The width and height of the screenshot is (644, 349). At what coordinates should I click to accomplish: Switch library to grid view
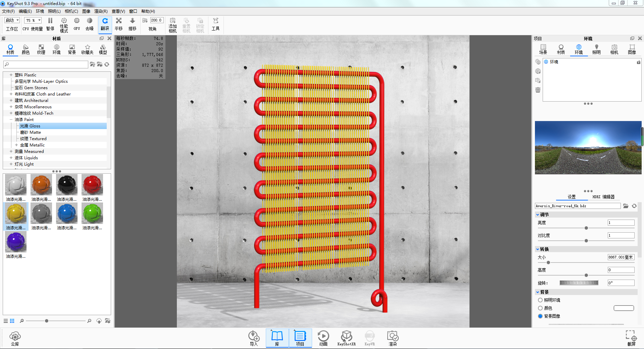pyautogui.click(x=12, y=321)
